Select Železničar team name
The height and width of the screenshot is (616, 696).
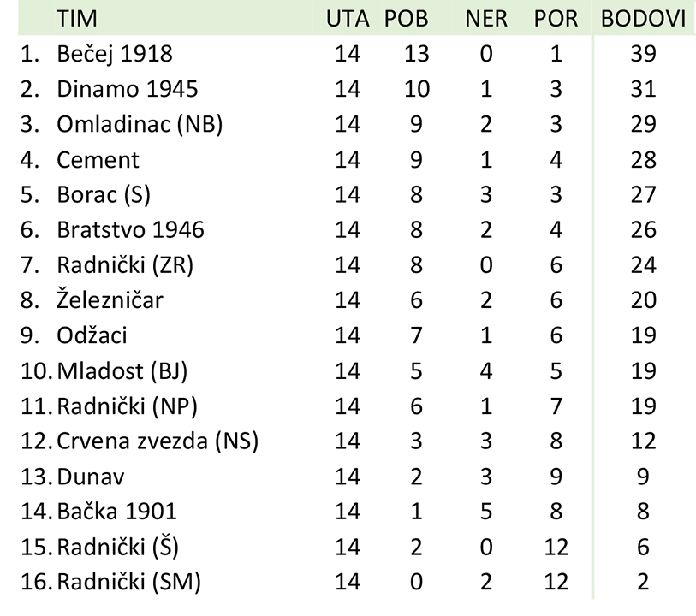(110, 299)
